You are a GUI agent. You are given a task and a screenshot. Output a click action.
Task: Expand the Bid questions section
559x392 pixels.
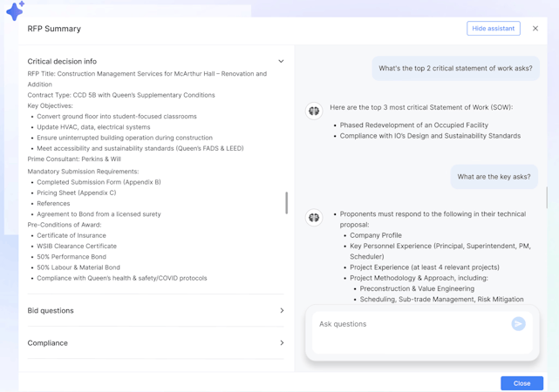pyautogui.click(x=282, y=311)
